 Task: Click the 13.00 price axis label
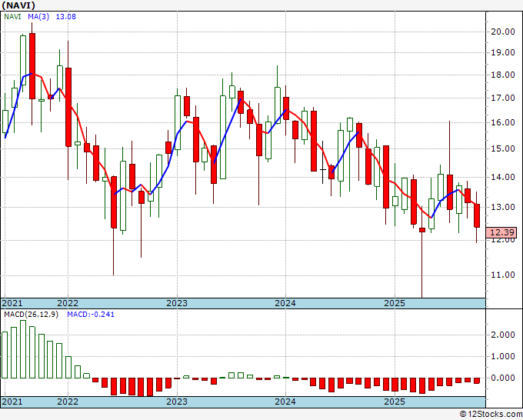click(503, 207)
